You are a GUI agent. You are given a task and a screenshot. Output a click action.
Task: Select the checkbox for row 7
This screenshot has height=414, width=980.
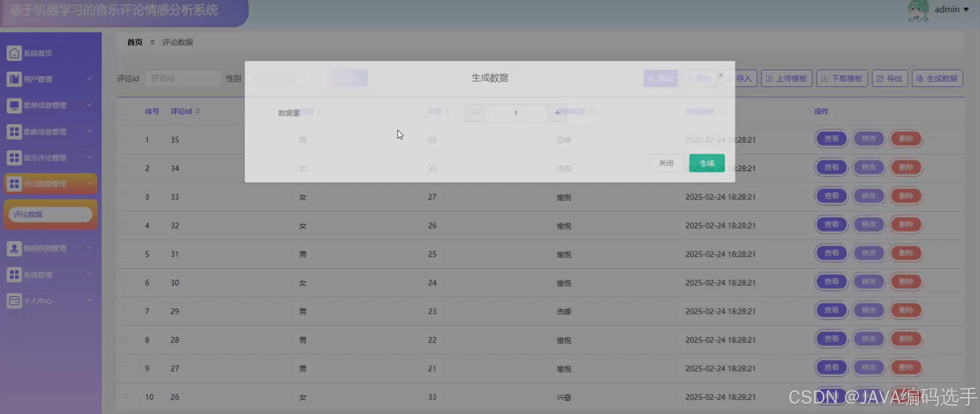(123, 311)
